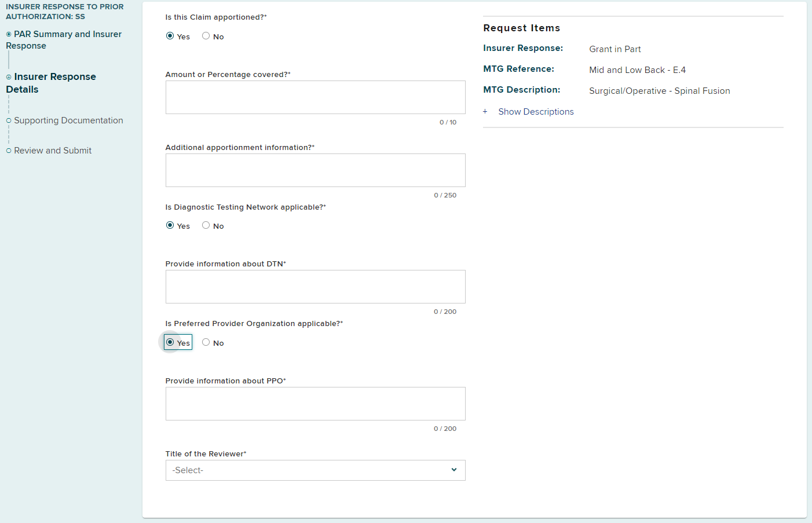Click the Insurer Response Details step icon

[x=9, y=77]
